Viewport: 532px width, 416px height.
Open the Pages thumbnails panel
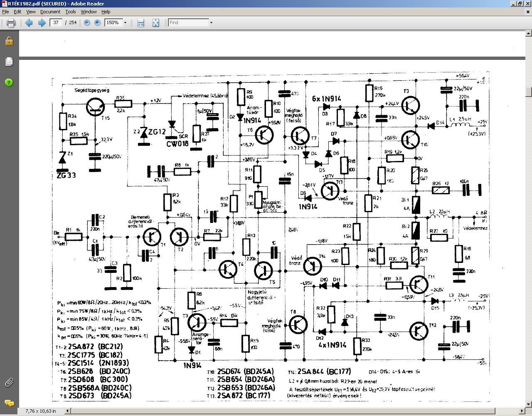(9, 62)
